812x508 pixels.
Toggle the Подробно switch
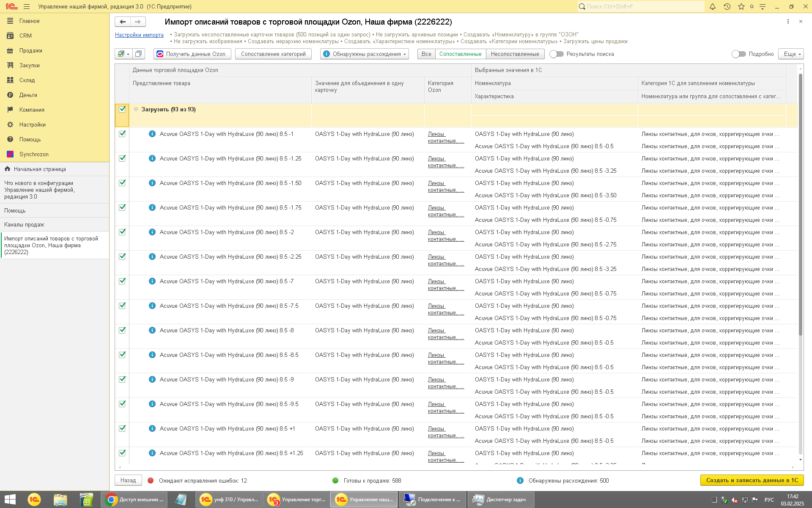coord(738,54)
